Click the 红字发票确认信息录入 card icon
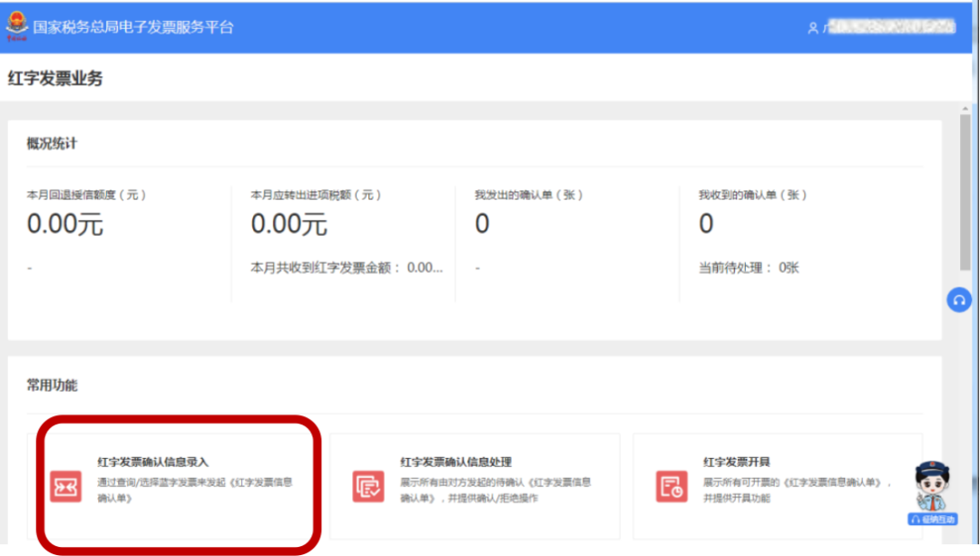Image resolution: width=980 pixels, height=556 pixels. click(x=65, y=487)
